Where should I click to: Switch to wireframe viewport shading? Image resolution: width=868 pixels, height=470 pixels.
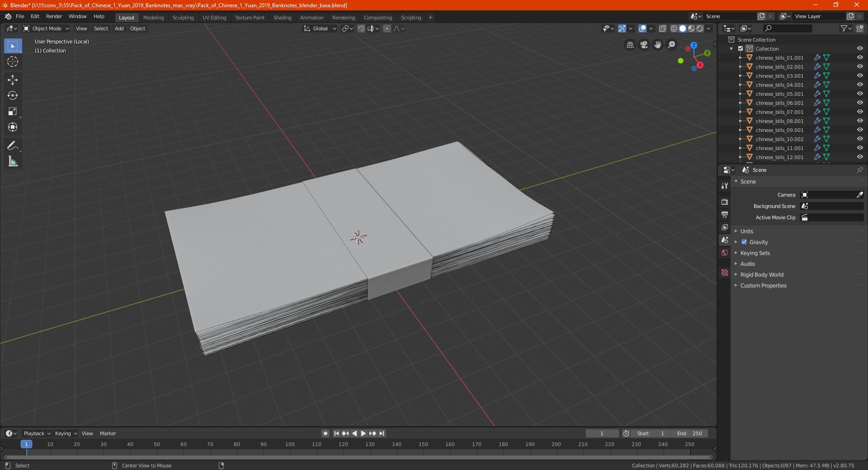[x=674, y=28]
